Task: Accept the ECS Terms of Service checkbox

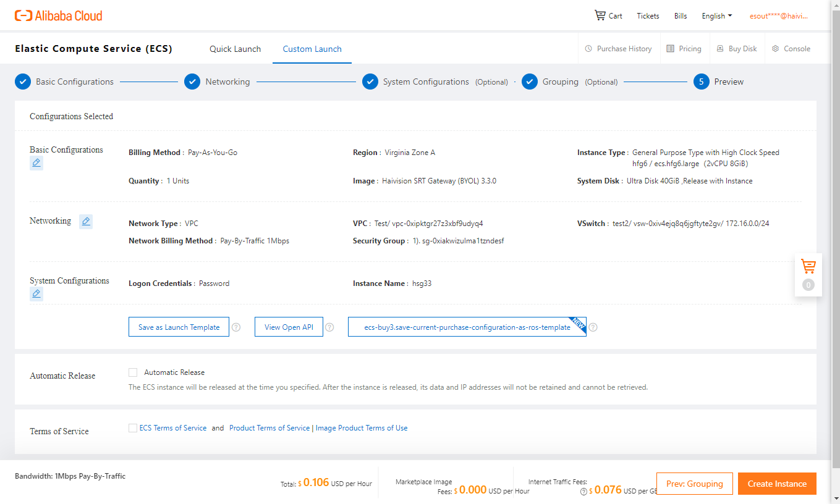Action: [133, 428]
